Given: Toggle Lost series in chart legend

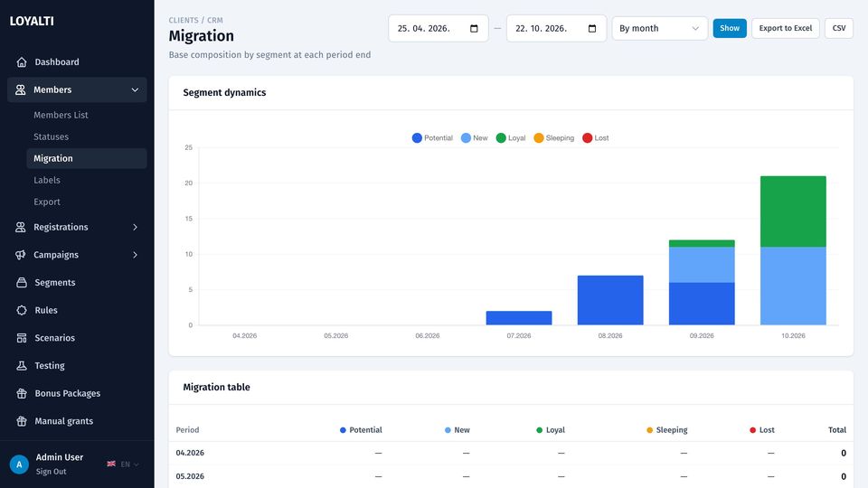Looking at the screenshot, I should [596, 137].
